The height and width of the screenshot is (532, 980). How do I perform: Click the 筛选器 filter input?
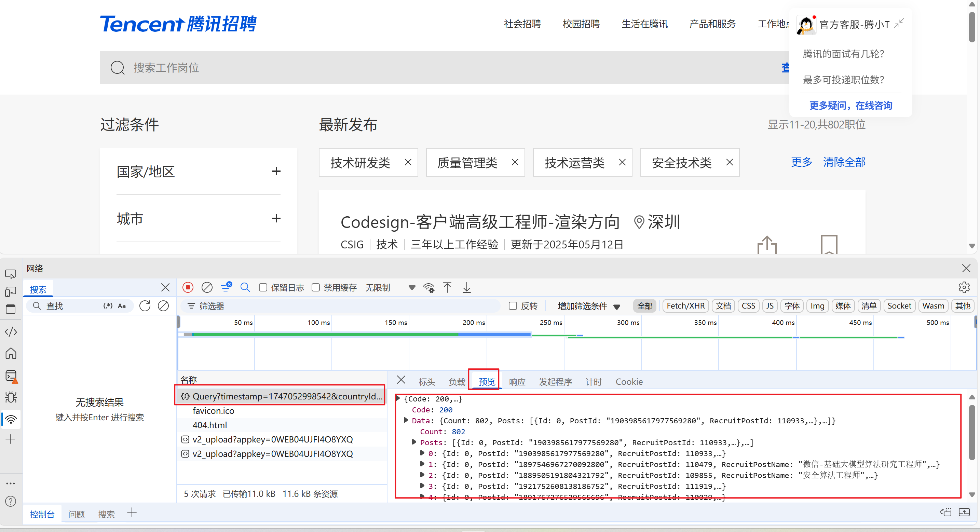click(340, 306)
